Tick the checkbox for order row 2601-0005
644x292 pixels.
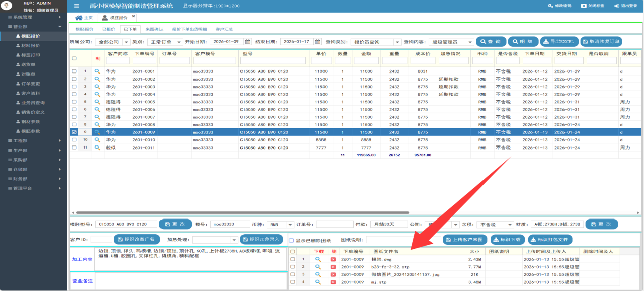pyautogui.click(x=74, y=102)
